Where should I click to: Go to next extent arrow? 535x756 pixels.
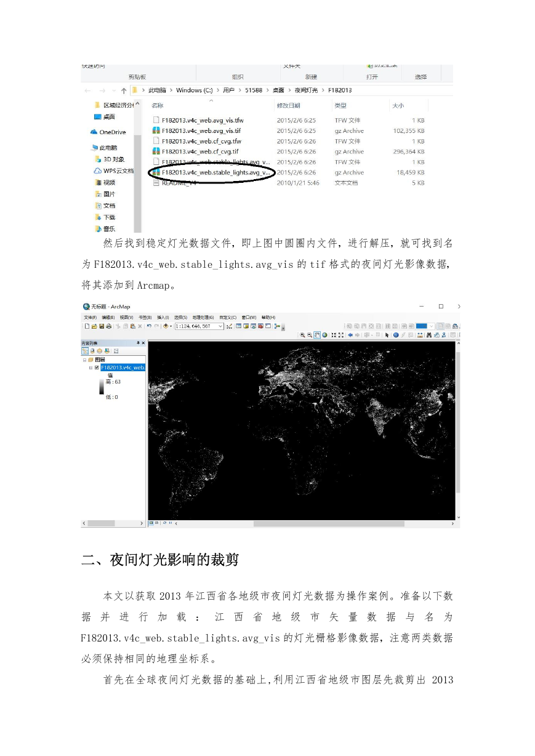pos(357,335)
